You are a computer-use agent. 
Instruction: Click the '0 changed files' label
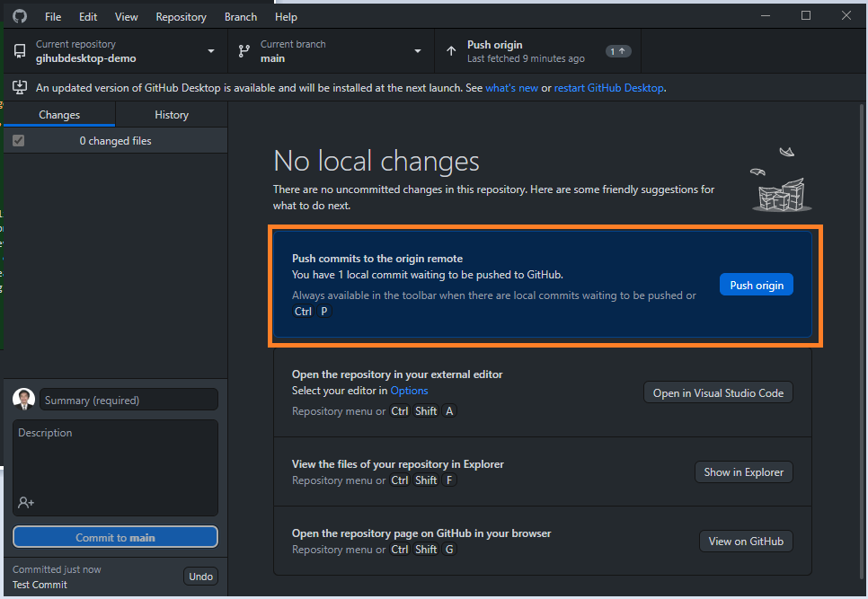115,141
